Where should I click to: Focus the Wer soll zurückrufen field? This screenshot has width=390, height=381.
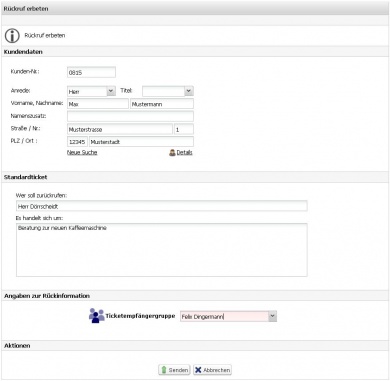[x=162, y=206]
